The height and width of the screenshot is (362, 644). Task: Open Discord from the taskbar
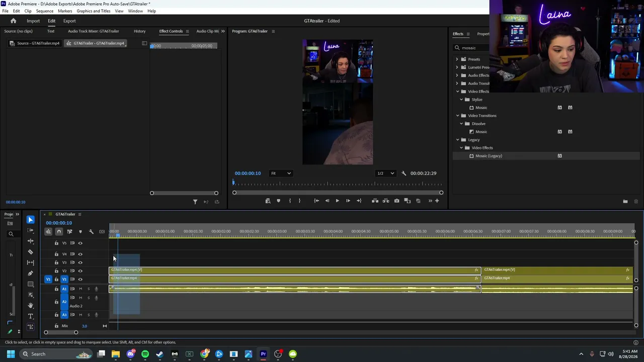click(131, 354)
